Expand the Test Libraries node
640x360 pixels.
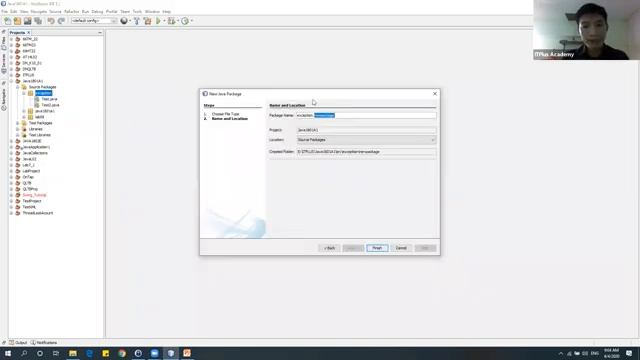point(18,135)
